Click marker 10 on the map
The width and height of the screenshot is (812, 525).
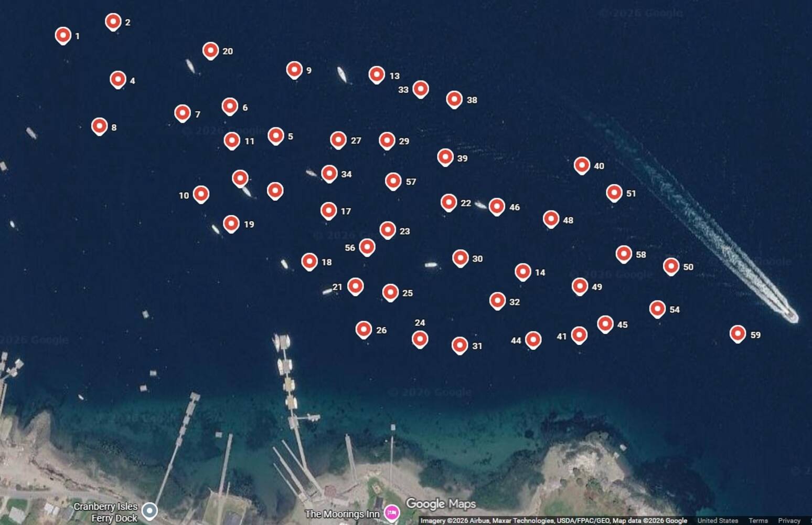201,195
